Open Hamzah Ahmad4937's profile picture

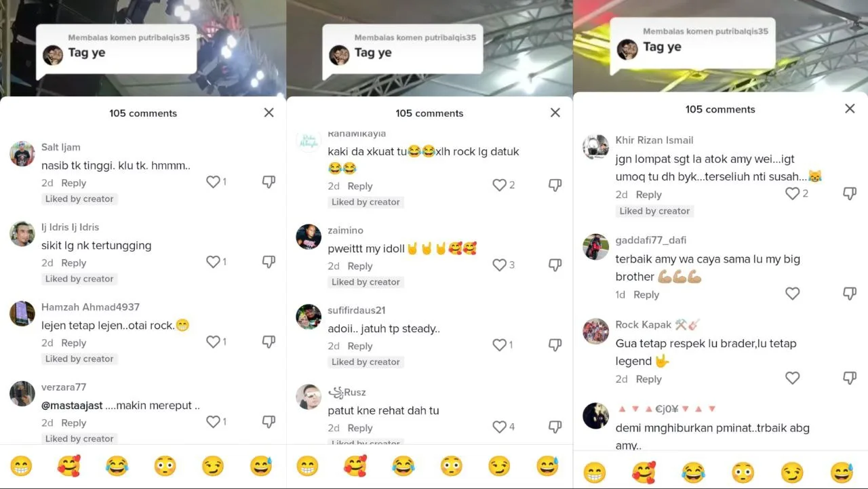click(22, 313)
